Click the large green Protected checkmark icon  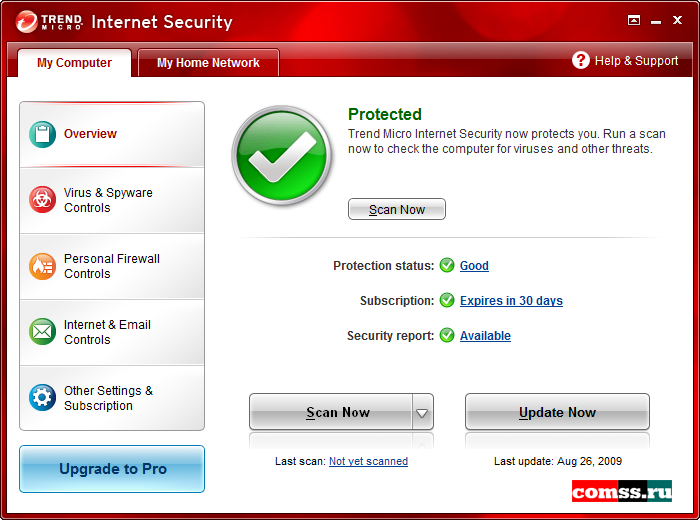(x=282, y=155)
